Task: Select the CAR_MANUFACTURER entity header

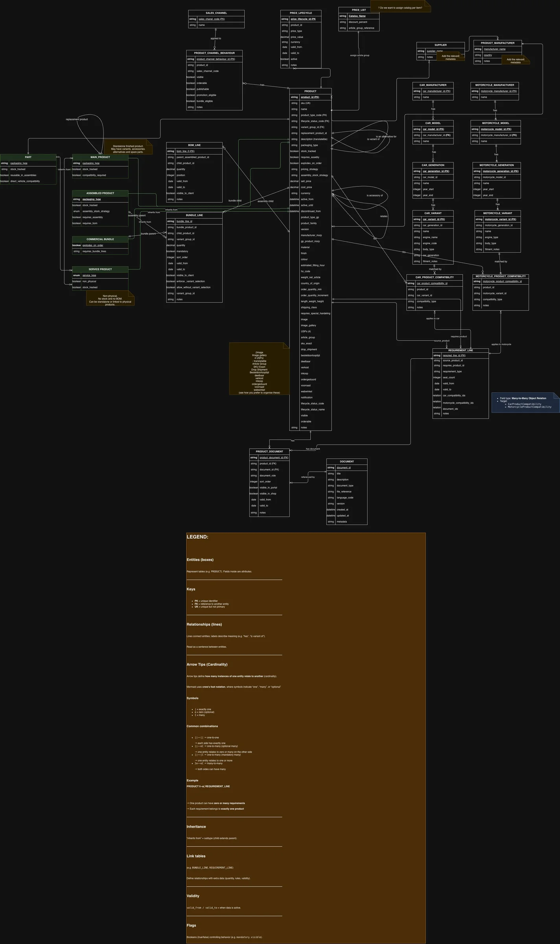Action: click(433, 85)
